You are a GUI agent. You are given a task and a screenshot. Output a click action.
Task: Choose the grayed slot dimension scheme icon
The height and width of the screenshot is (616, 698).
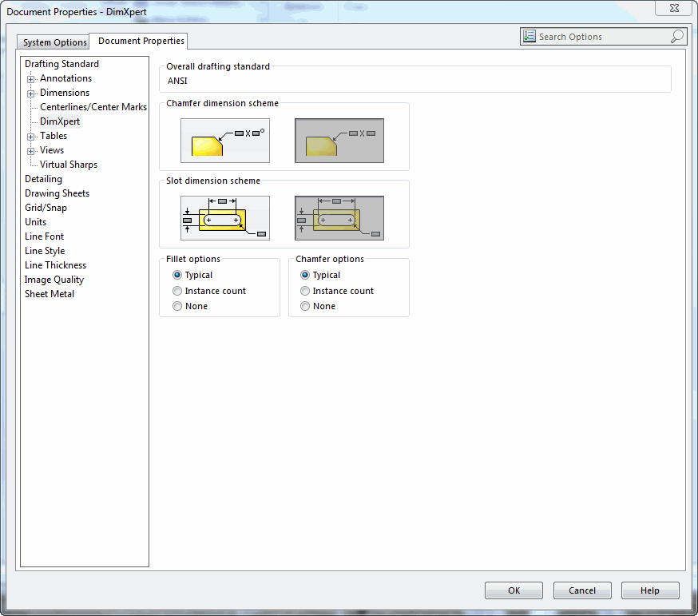tap(339, 218)
